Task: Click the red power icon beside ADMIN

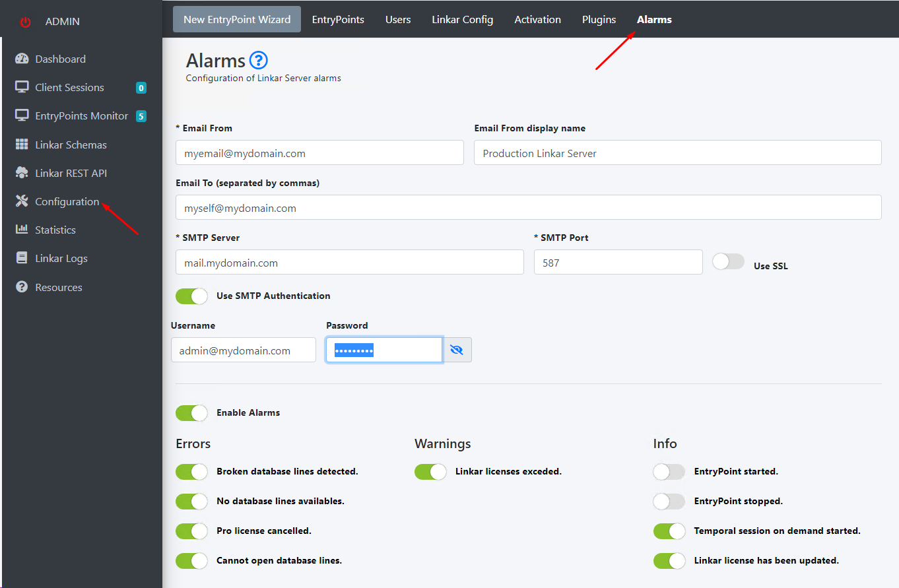Action: click(x=25, y=22)
